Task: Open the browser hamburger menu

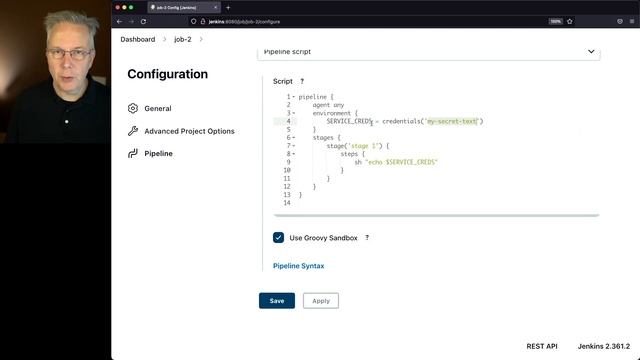Action: point(632,22)
